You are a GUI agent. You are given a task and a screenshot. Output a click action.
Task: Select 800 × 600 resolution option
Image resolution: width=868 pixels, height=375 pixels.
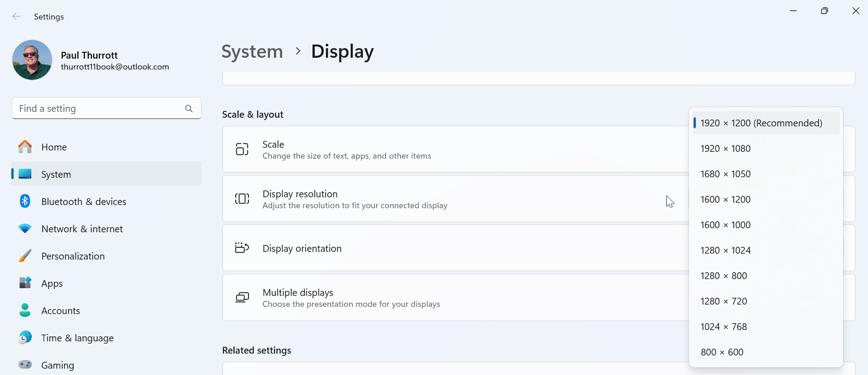(x=722, y=352)
